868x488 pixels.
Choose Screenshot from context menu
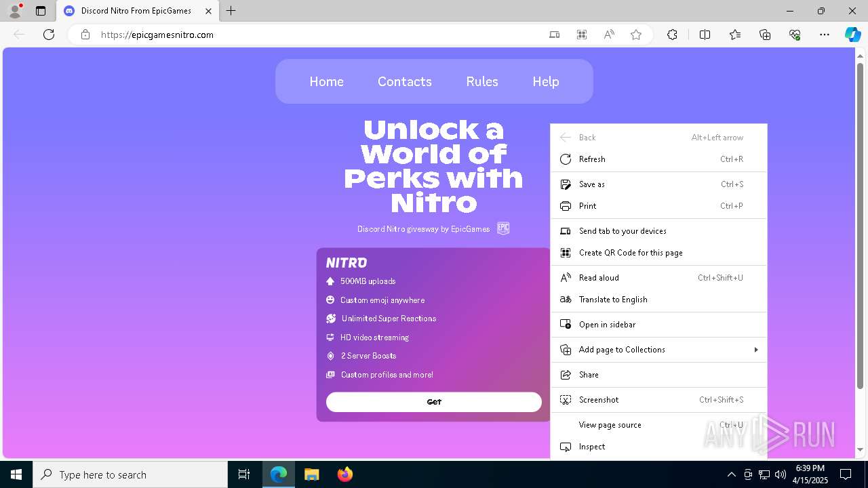coord(658,400)
